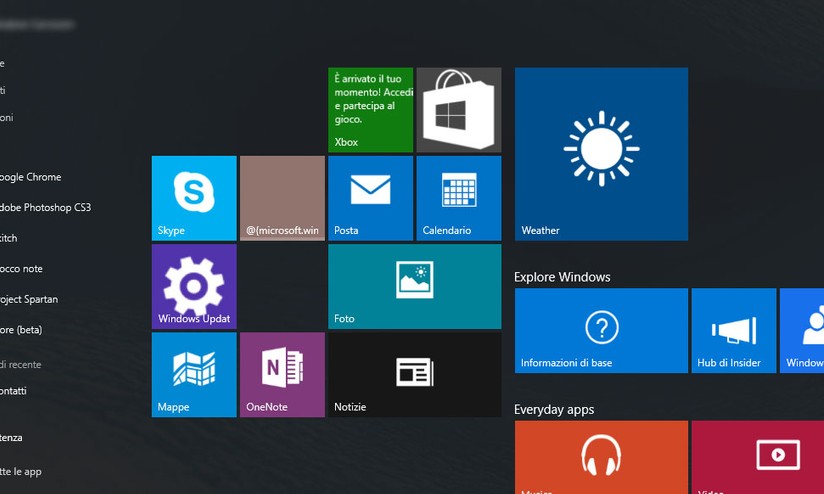
Task: Open the Notizie news tile
Action: point(414,374)
